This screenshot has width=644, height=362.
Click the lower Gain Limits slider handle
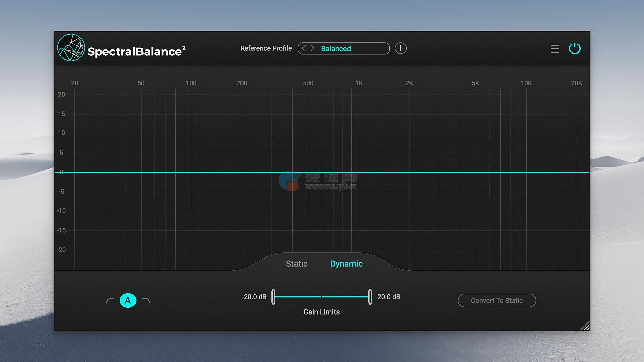(x=273, y=297)
